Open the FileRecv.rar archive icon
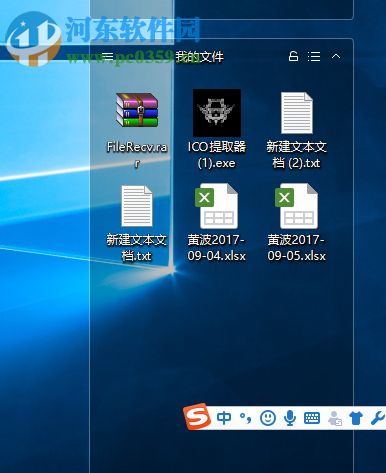The height and width of the screenshot is (473, 386). 137,110
